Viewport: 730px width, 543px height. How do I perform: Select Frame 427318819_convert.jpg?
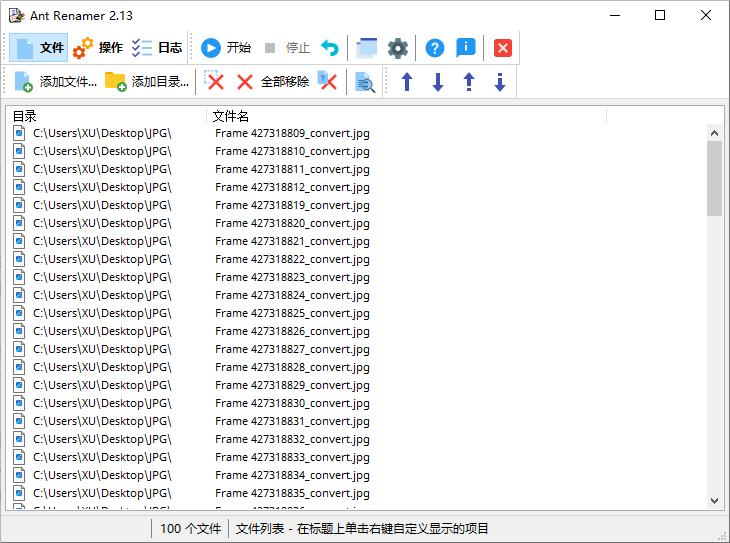[292, 205]
